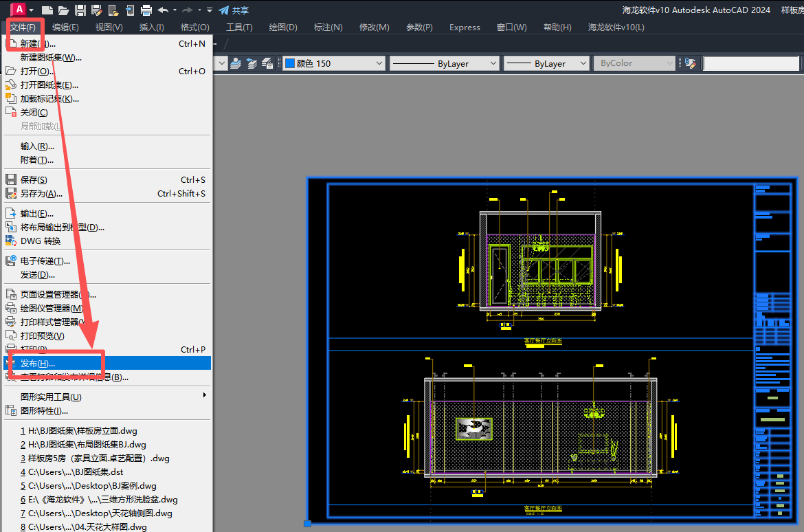Expand the second ByLayer lineweight dropdown
The width and height of the screenshot is (804, 532).
583,63
